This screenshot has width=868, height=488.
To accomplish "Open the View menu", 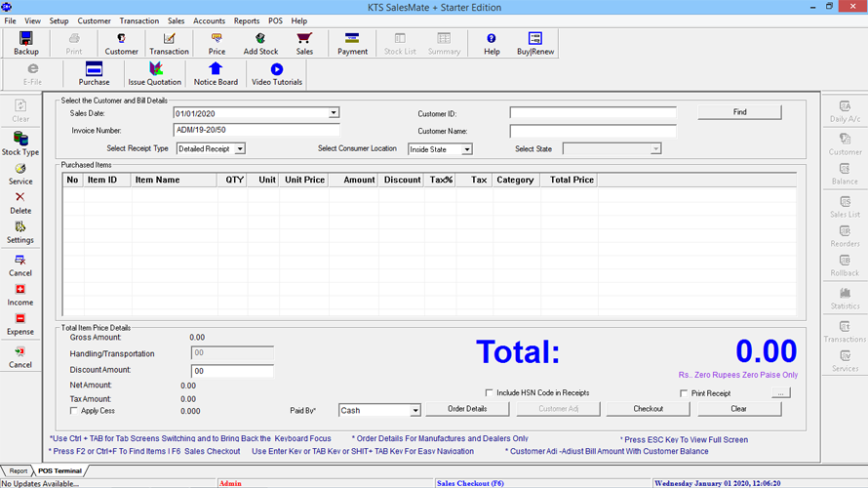I will [32, 20].
